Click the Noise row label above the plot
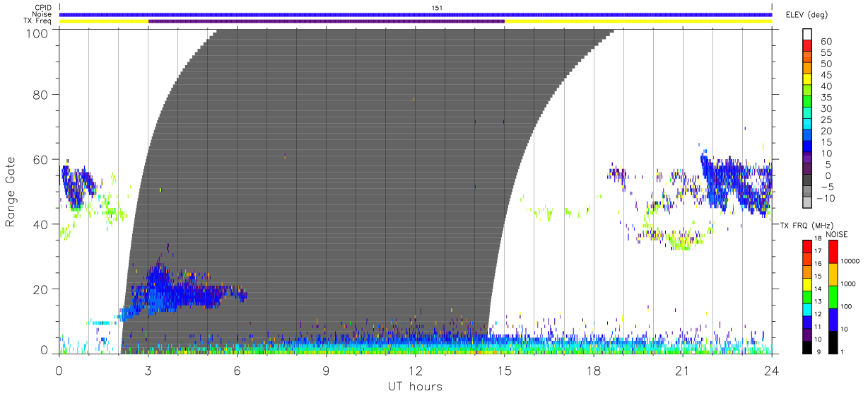868x401 pixels. [x=42, y=14]
